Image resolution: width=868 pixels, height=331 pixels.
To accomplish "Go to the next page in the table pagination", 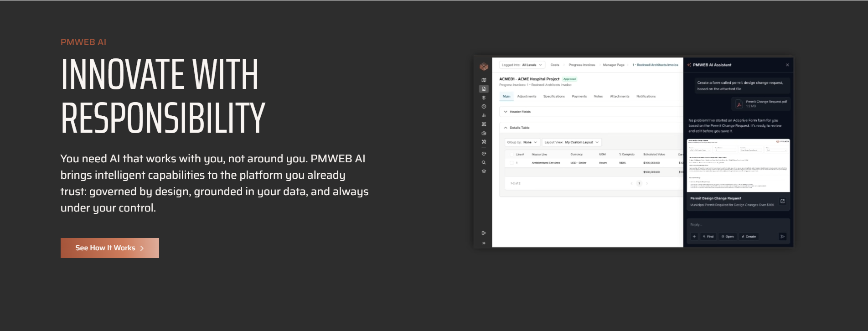I will click(647, 183).
